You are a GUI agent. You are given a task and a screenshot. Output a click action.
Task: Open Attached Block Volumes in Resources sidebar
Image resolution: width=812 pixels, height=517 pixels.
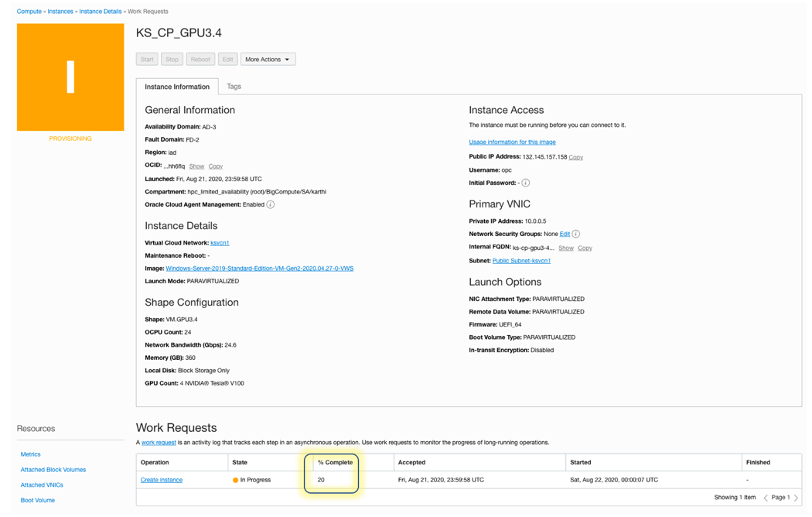tap(53, 469)
